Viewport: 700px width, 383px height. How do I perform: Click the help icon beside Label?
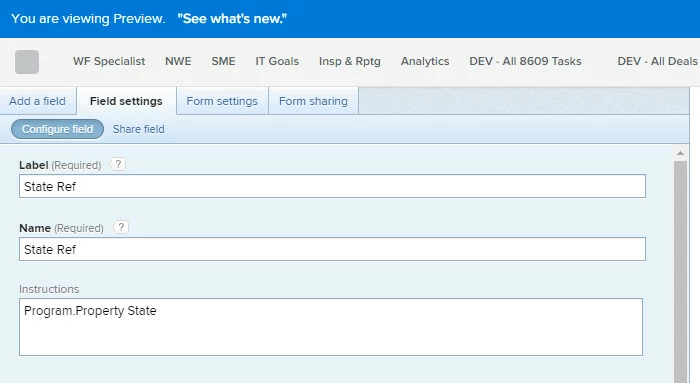click(x=118, y=164)
